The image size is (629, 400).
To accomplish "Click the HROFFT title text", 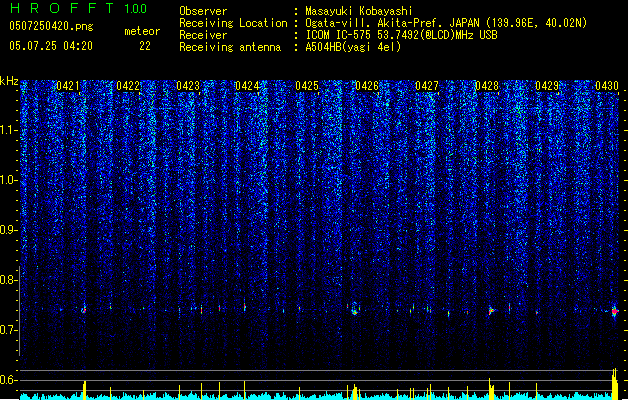I will 62,8.
